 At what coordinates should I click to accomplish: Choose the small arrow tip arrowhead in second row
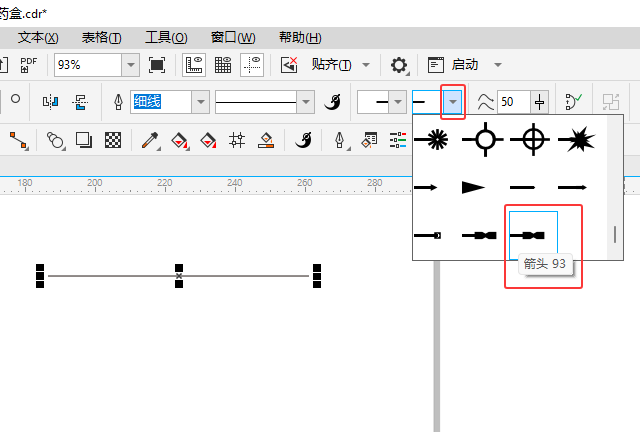426,187
